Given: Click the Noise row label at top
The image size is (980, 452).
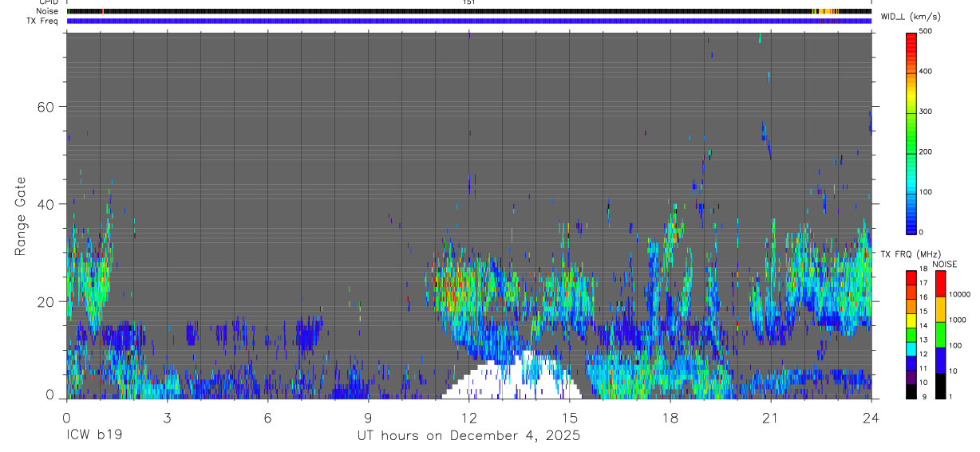Looking at the screenshot, I should pyautogui.click(x=48, y=11).
